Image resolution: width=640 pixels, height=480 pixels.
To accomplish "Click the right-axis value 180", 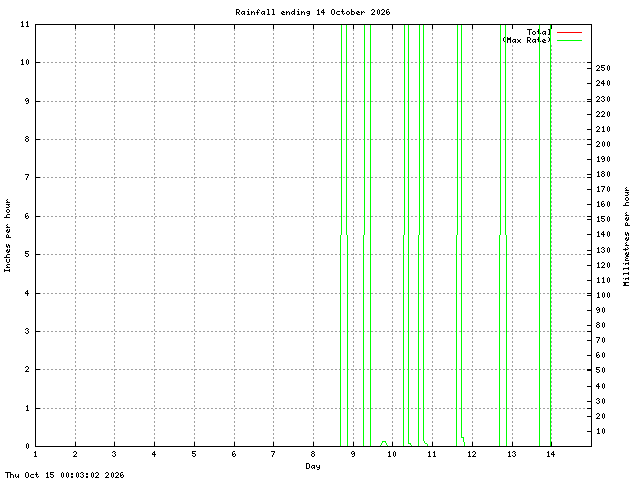I will click(603, 174).
